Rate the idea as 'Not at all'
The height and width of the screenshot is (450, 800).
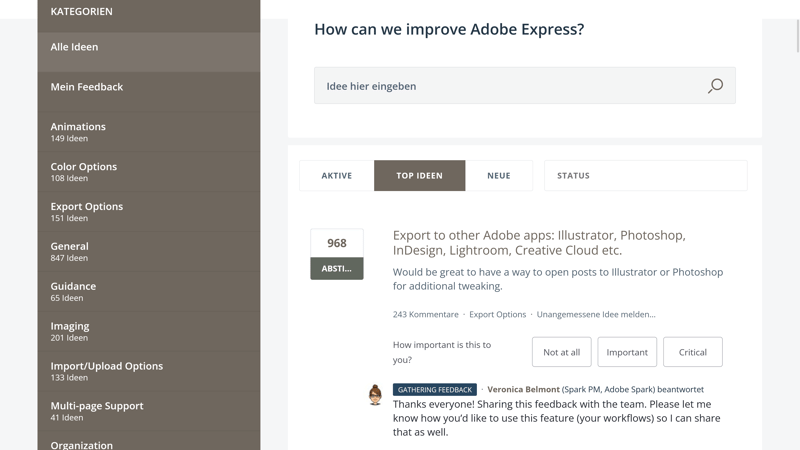[x=561, y=352]
